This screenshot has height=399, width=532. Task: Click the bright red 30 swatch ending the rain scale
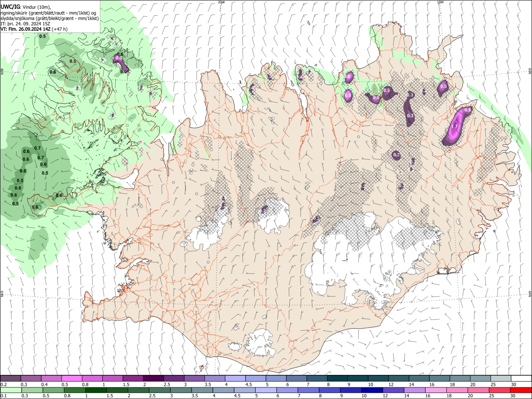tap(521, 390)
